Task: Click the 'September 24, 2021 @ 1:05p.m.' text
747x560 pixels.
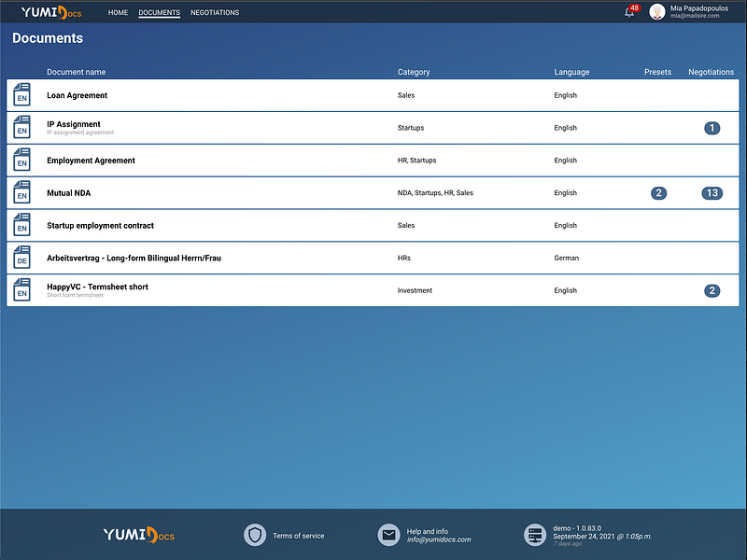Action: tap(602, 536)
